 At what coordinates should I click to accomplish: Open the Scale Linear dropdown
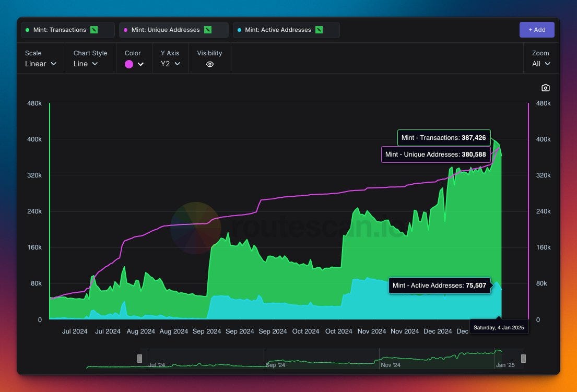pyautogui.click(x=41, y=64)
